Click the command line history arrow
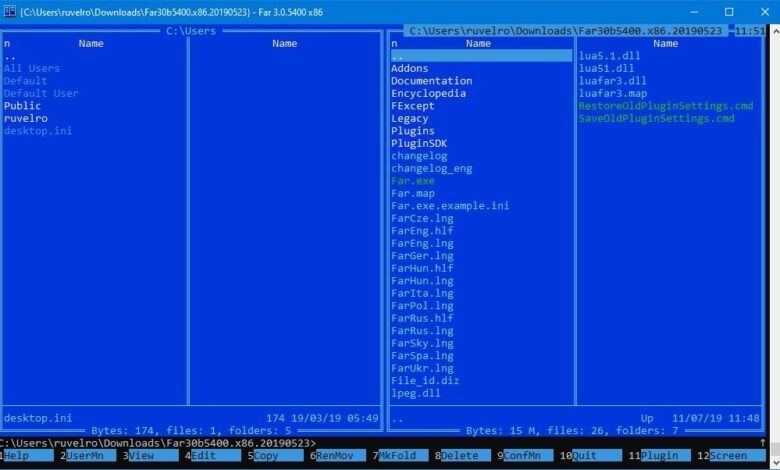 point(763,443)
